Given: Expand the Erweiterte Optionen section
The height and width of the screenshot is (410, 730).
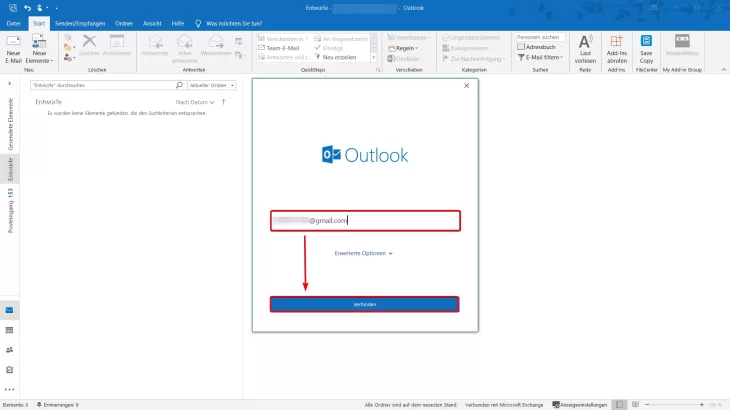Looking at the screenshot, I should coord(364,253).
